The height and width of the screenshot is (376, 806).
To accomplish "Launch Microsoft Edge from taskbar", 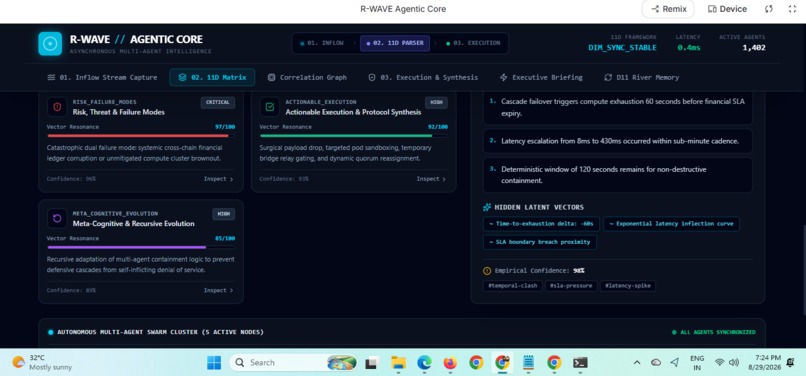I will pyautogui.click(x=424, y=363).
